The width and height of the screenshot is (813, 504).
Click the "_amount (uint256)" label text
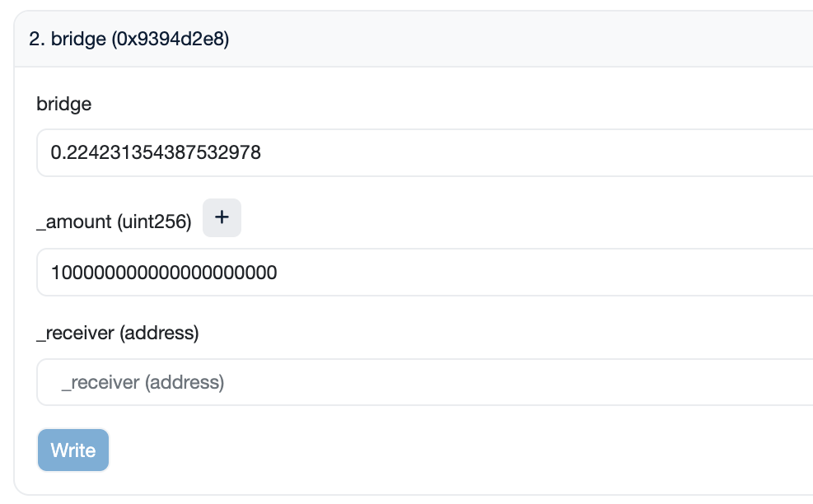pos(114,221)
